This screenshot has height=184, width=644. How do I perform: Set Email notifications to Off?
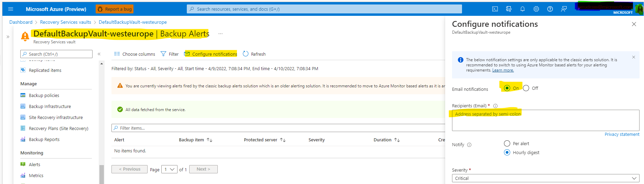pos(526,88)
